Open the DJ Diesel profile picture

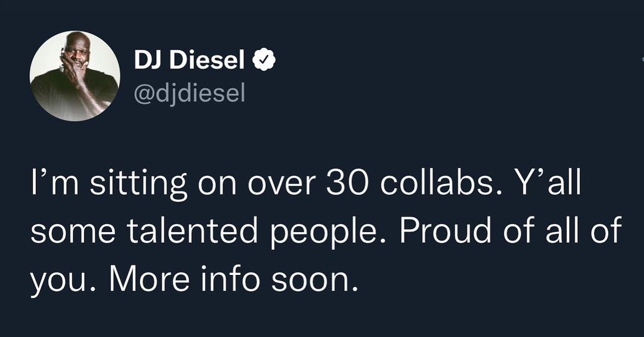pos(75,76)
